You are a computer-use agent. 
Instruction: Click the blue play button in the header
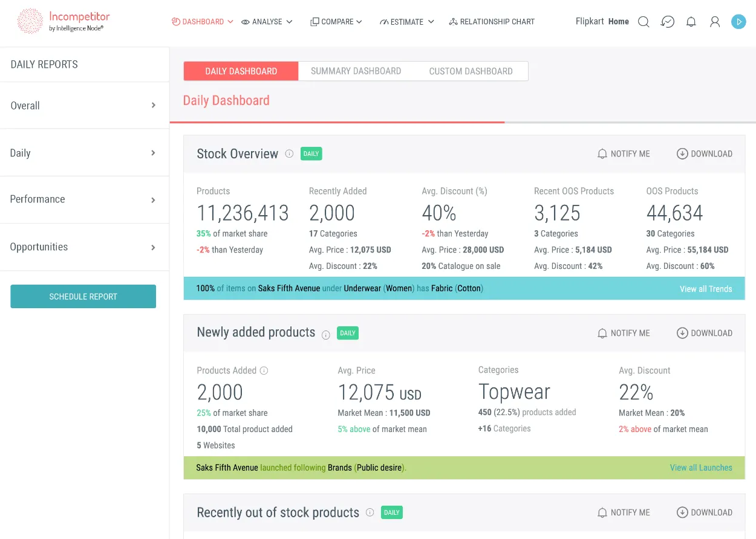pos(738,21)
